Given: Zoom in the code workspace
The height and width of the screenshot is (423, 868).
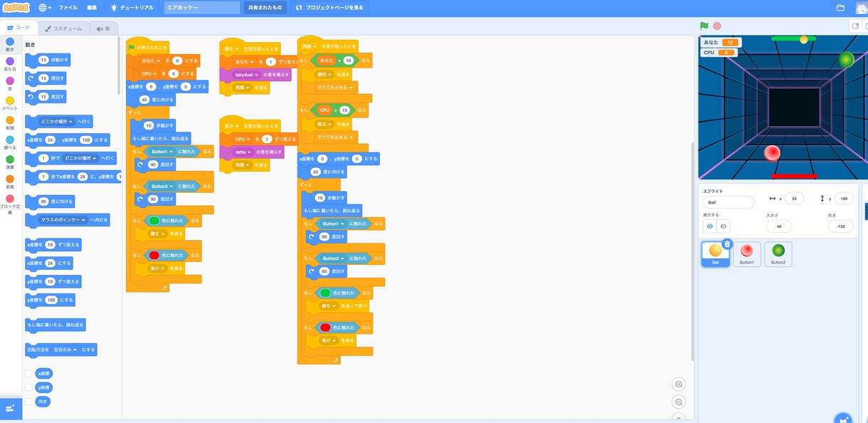Looking at the screenshot, I should pyautogui.click(x=679, y=384).
